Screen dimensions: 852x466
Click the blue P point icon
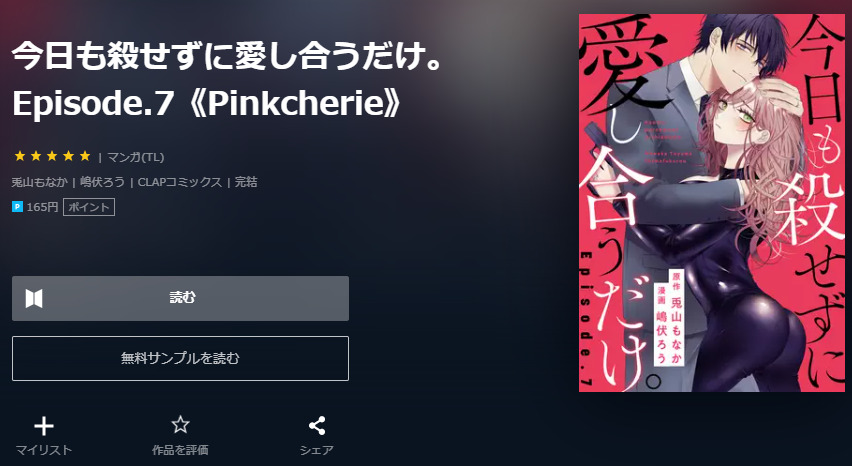click(x=17, y=207)
